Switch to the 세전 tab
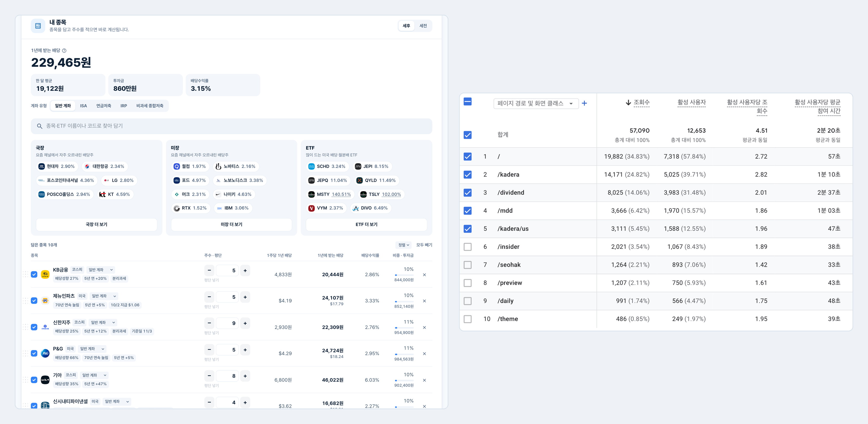The height and width of the screenshot is (424, 868). 423,26
